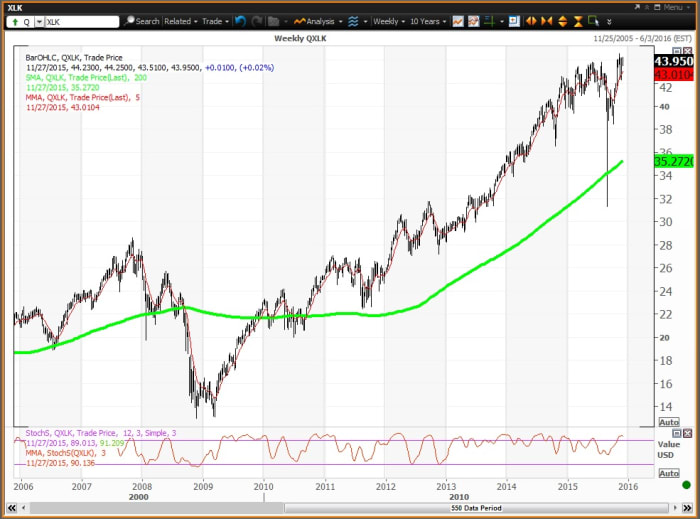The image size is (700, 519).
Task: Click the vertical expand orange arrows icon
Action: (x=562, y=21)
